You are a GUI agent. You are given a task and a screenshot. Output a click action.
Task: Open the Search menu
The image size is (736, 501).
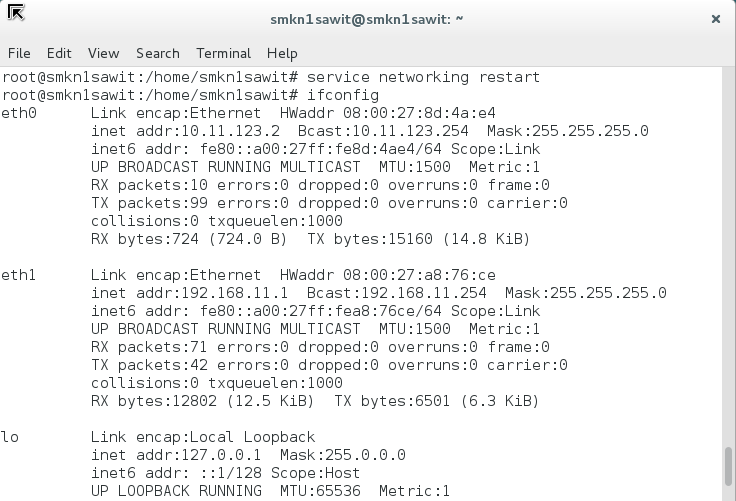pyautogui.click(x=158, y=53)
